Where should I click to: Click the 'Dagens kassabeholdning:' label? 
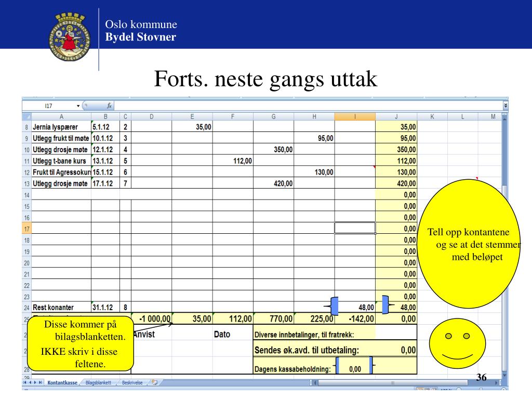[x=292, y=369]
